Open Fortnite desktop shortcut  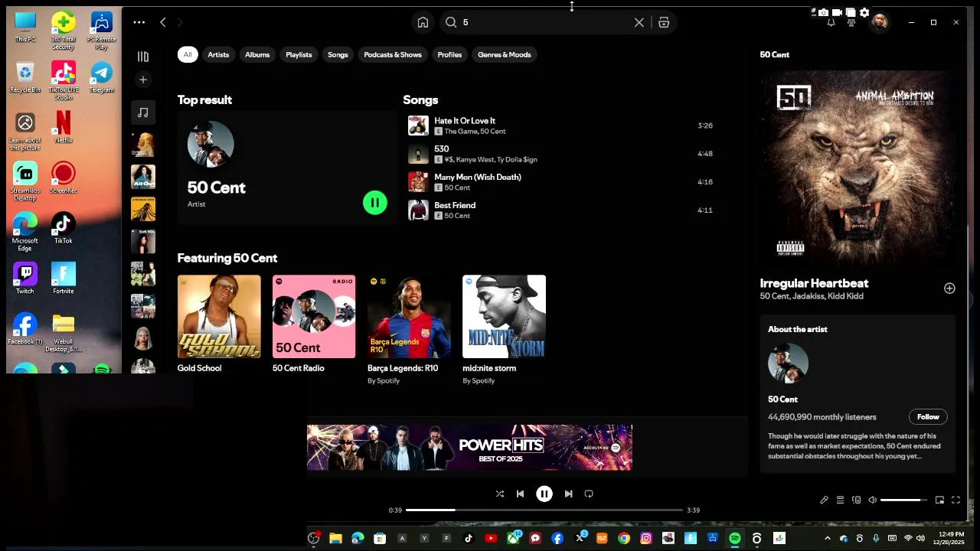tap(63, 279)
